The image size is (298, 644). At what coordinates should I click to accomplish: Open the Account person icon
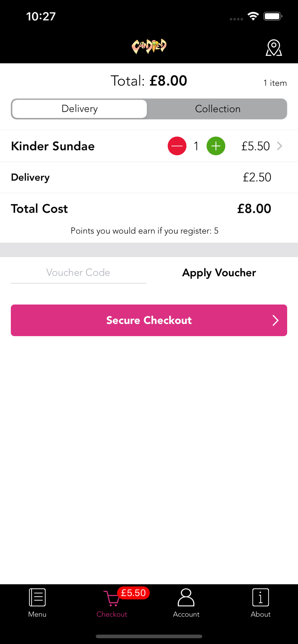186,597
